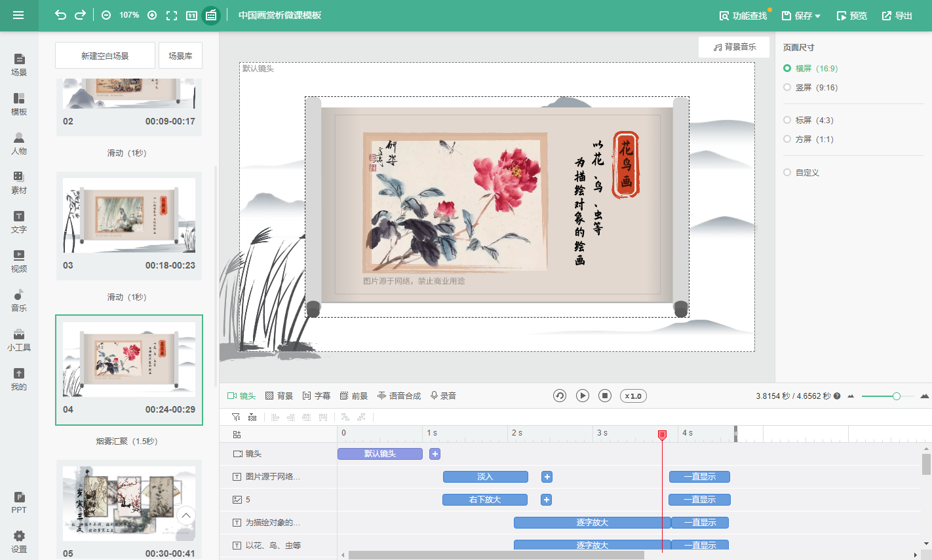The image size is (932, 560).
Task: Select 竖屏 (9:16) page size
Action: [x=811, y=87]
